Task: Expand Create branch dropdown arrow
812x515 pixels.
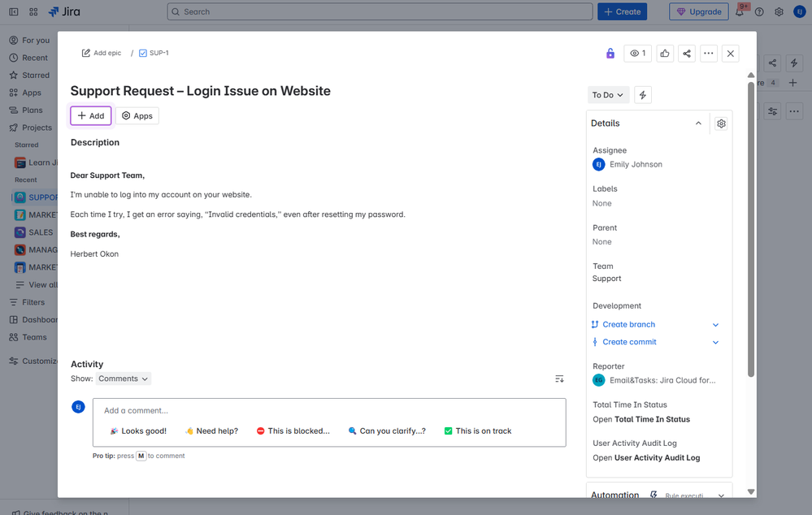Action: (715, 325)
